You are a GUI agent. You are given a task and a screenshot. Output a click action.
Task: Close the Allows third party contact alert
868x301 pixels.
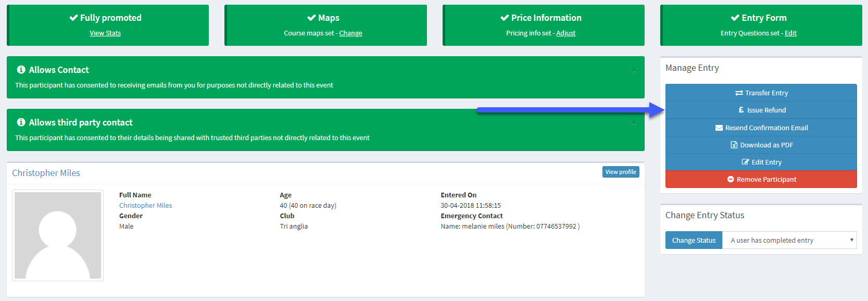click(634, 122)
